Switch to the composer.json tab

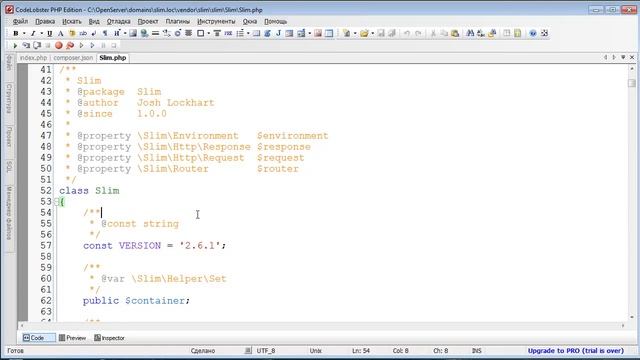point(73,58)
